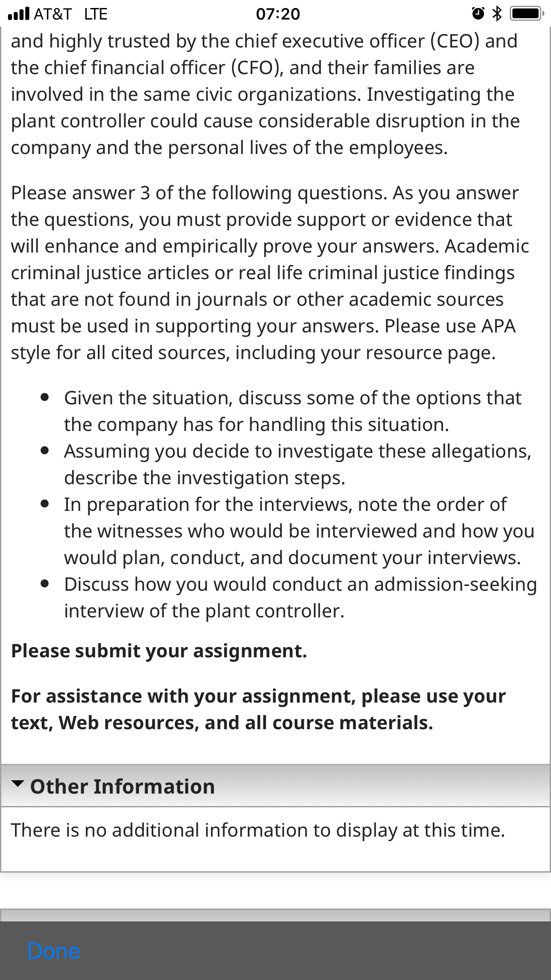Tap the LTE network indicator
Viewport: 551px width, 980px height.
pyautogui.click(x=95, y=14)
